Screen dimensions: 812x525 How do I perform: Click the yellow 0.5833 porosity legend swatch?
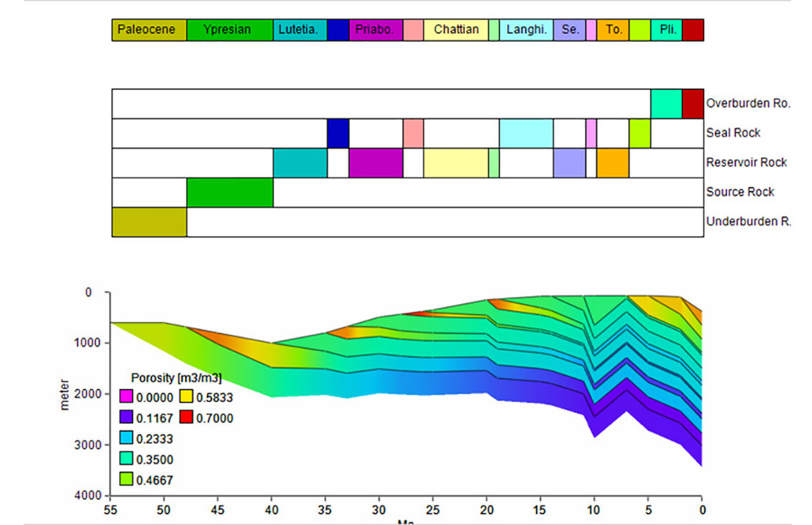pos(185,396)
